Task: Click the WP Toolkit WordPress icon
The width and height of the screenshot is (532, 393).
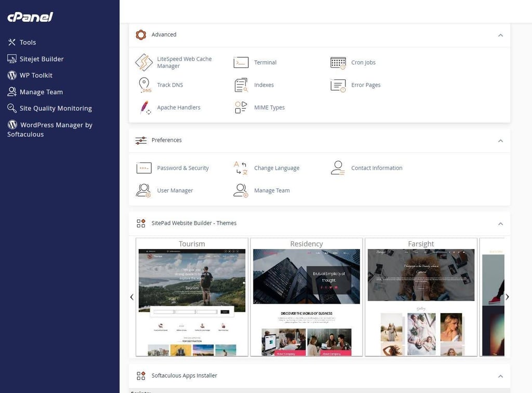Action: coord(12,75)
